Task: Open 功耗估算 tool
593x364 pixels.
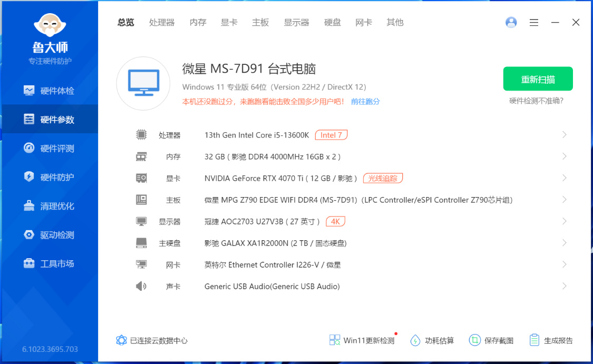Action: pyautogui.click(x=432, y=340)
